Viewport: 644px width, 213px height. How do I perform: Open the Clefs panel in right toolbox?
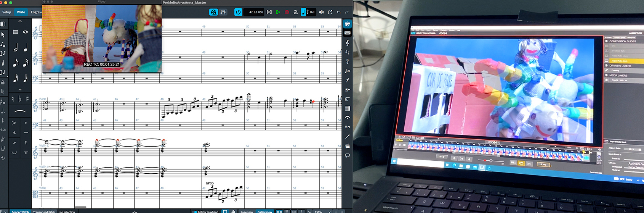point(347,43)
